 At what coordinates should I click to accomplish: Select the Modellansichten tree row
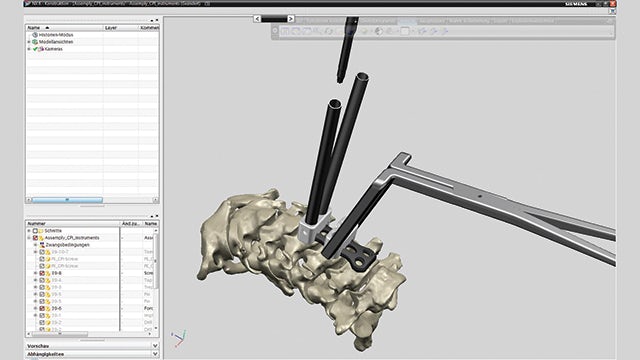[x=92, y=42]
